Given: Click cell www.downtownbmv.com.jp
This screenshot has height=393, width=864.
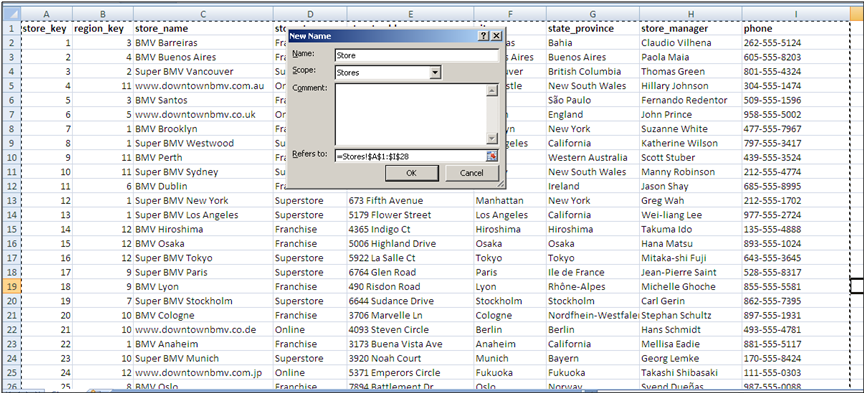Looking at the screenshot, I should point(203,373).
